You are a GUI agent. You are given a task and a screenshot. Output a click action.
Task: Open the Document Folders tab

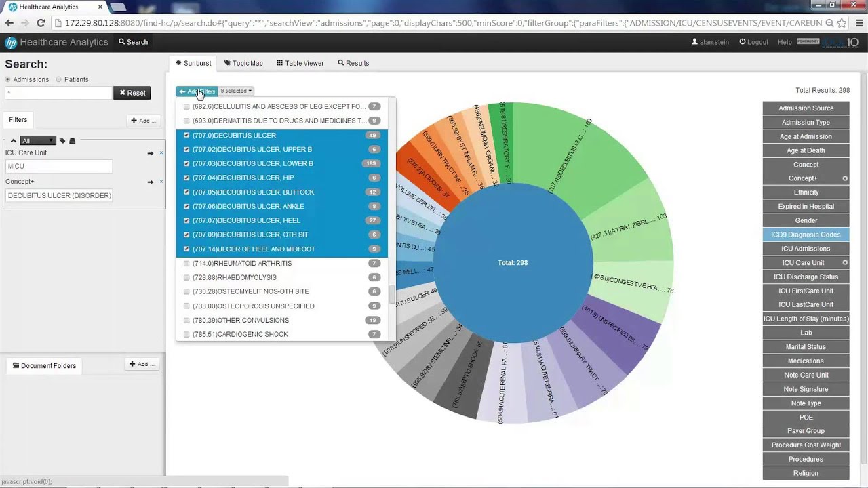pos(44,365)
